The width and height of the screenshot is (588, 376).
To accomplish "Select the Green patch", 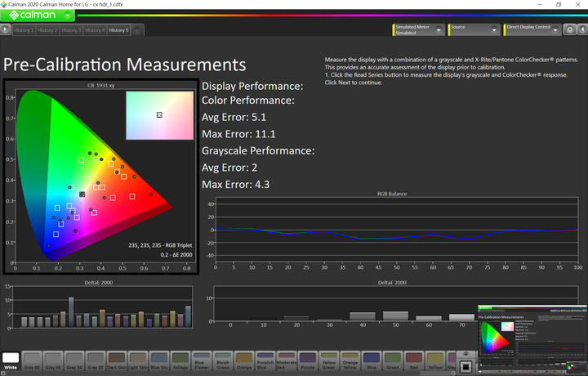I will coord(393,361).
